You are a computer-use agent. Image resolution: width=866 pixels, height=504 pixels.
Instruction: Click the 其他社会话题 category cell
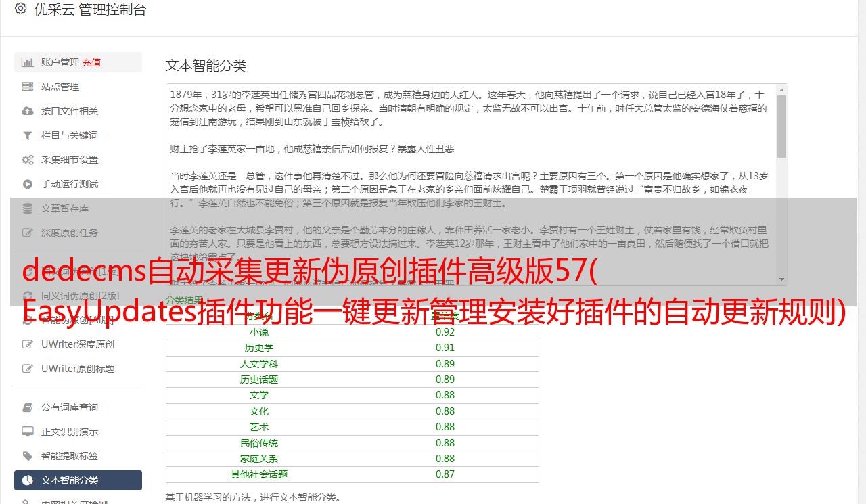259,474
